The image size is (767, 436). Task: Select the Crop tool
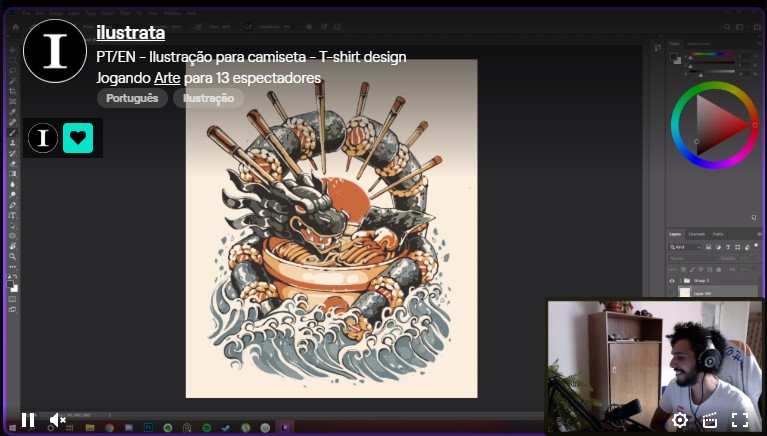(13, 91)
